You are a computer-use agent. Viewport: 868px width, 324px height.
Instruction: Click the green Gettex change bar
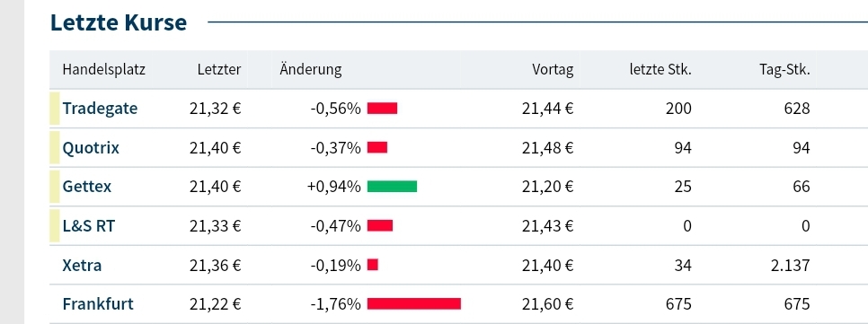392,187
